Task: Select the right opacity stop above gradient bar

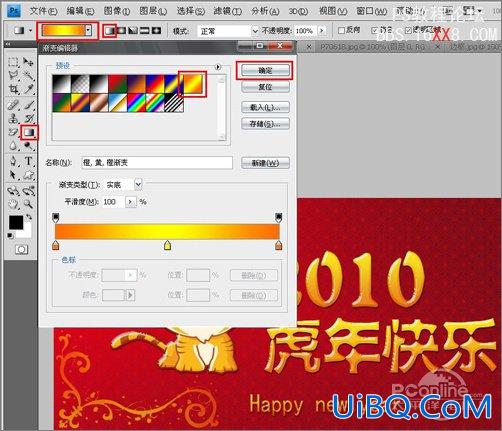Action: coord(279,218)
